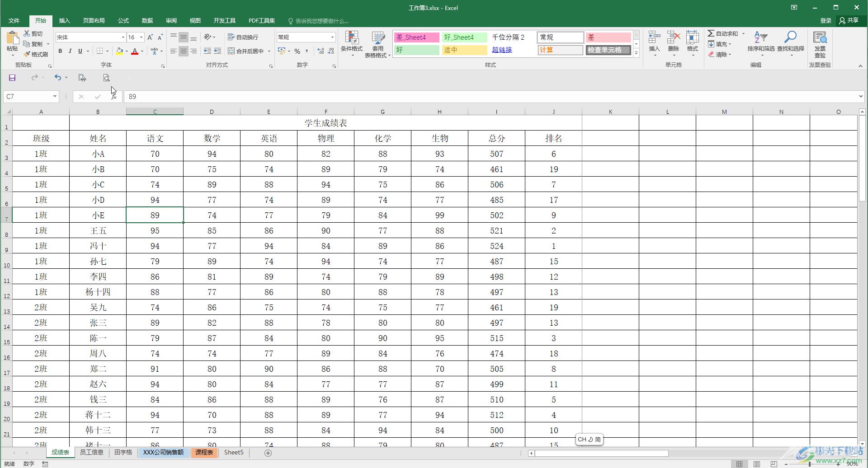Open the cell Format (格式) menu icon
The height and width of the screenshot is (468, 868).
(693, 37)
